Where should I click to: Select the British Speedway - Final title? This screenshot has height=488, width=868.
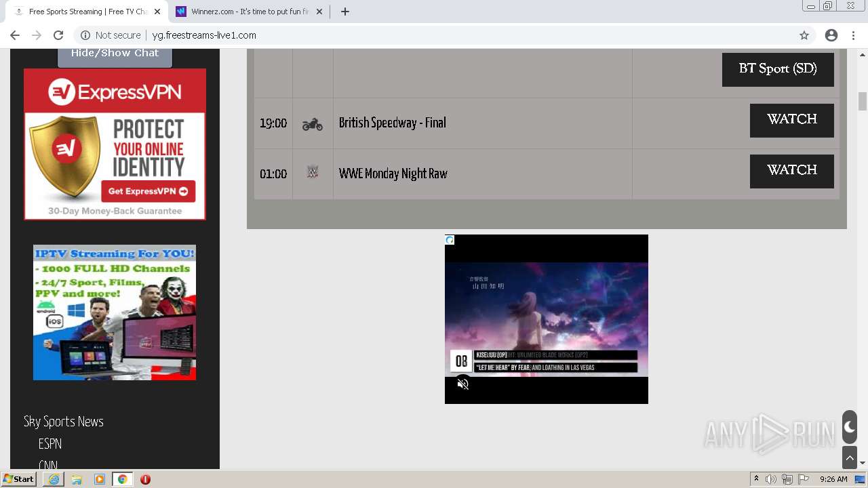tap(393, 123)
